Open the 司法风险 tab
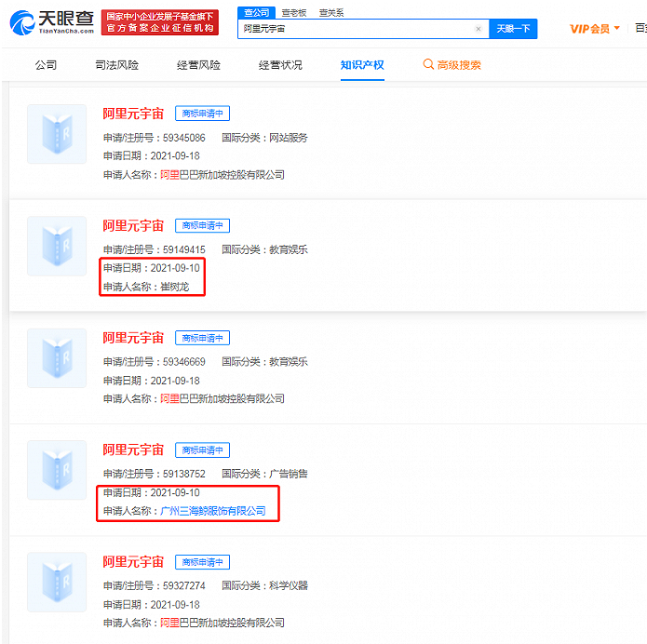 point(116,65)
